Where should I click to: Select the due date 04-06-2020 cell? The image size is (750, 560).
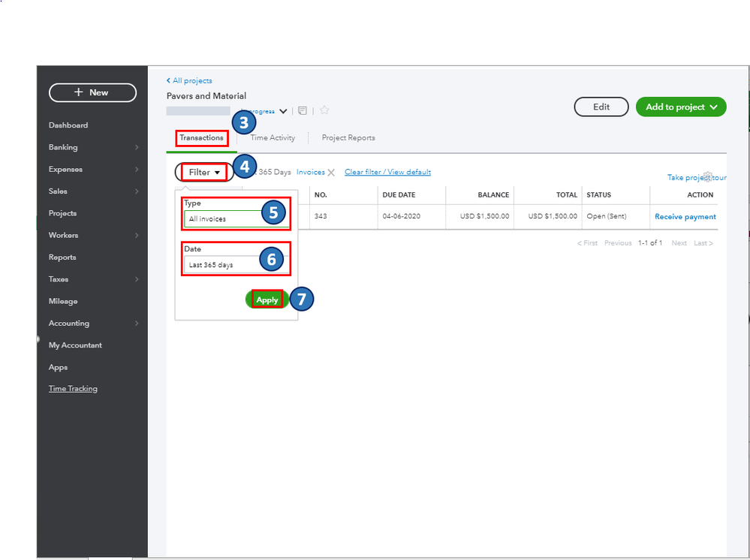pyautogui.click(x=402, y=216)
